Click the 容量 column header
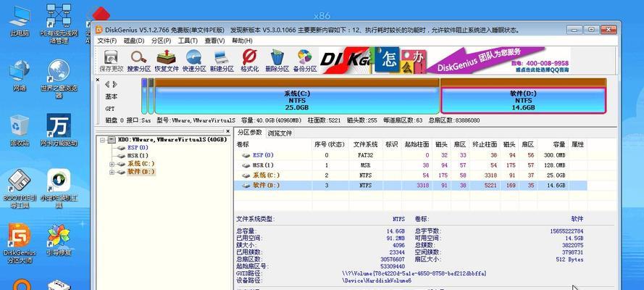The height and width of the screenshot is (290, 644). 553,144
